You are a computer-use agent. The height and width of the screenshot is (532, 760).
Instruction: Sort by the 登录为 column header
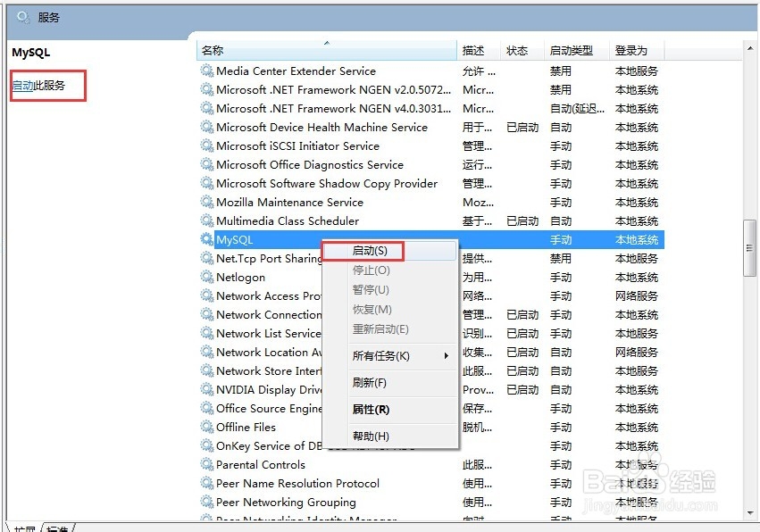pyautogui.click(x=637, y=50)
